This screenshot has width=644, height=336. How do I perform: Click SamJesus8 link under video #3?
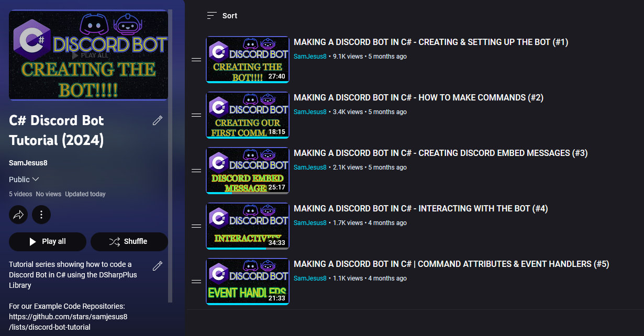coord(310,167)
